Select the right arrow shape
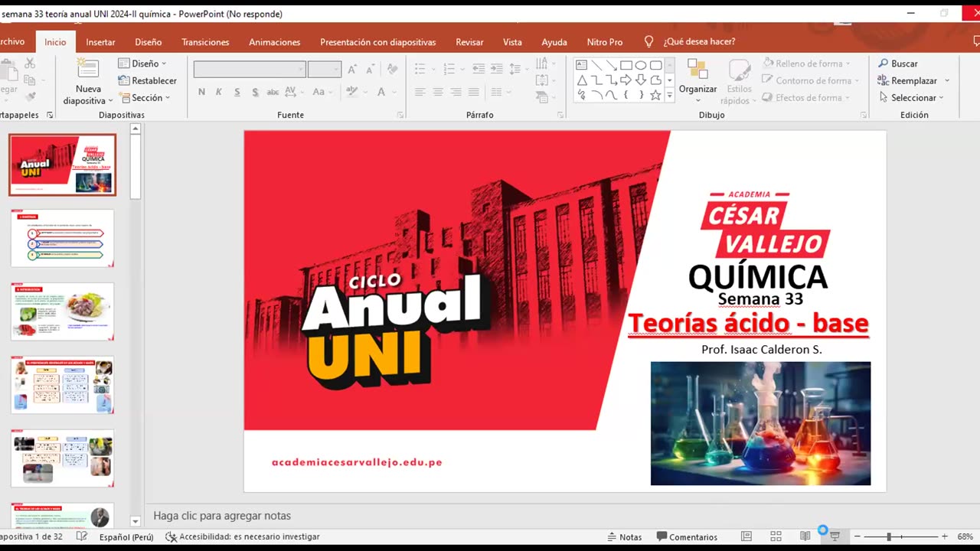Screen dimensions: 980x551 (x=626, y=80)
